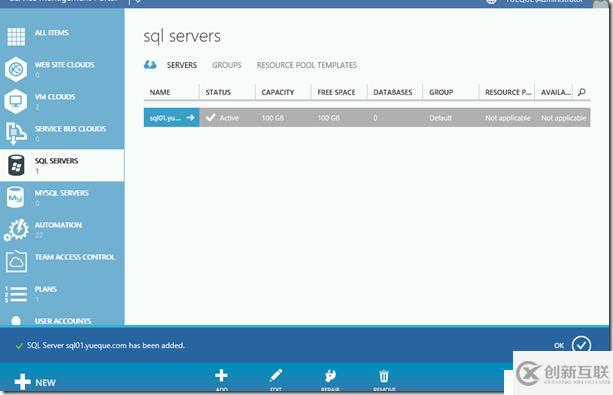Open the Service Bus Clouds icon
Viewport: 613px width, 395px height.
(16, 133)
